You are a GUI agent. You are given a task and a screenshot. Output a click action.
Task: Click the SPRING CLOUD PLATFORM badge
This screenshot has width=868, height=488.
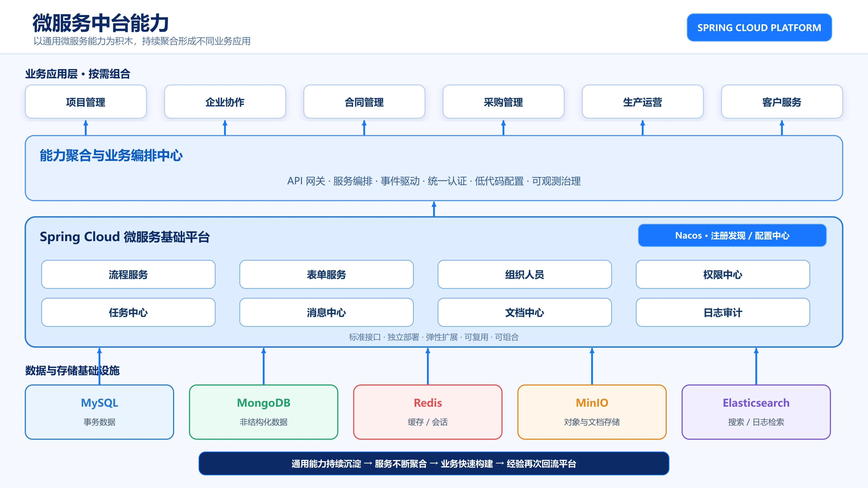point(759,28)
